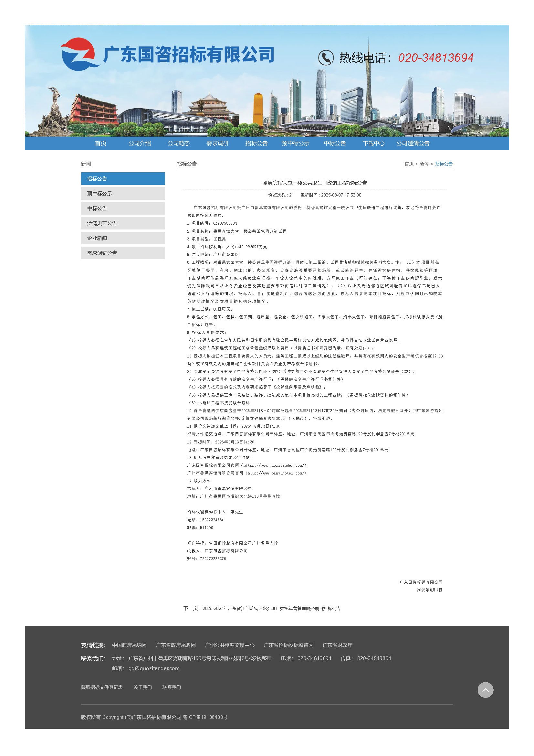The height and width of the screenshot is (756, 534).
Task: Click the 粤ICP备19136430号 registration link
Action: tap(205, 717)
